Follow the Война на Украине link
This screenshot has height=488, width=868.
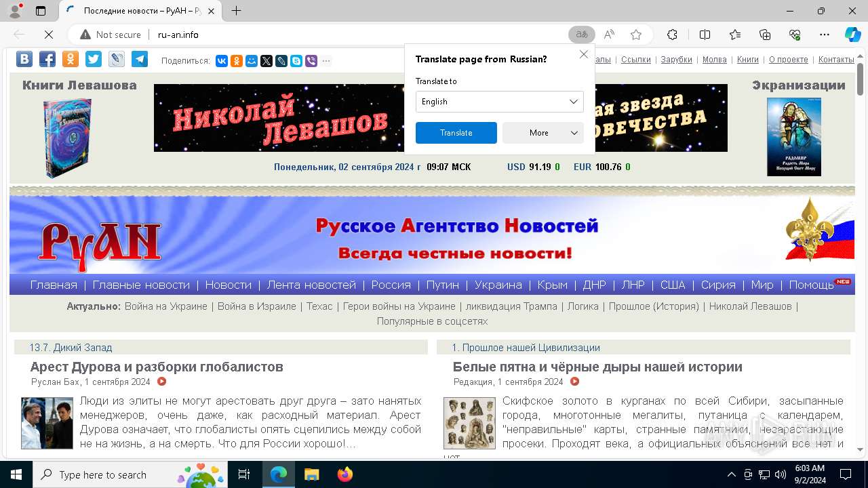pos(166,306)
